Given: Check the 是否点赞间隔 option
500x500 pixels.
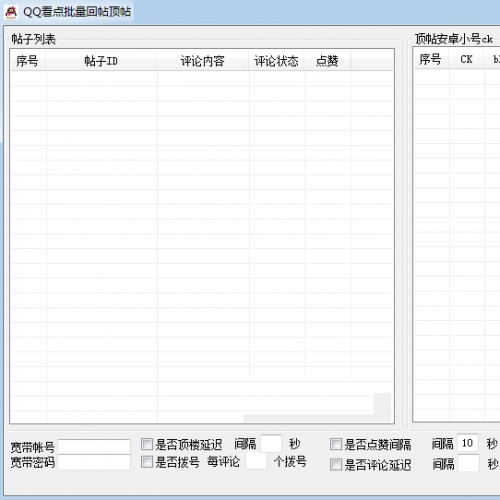Looking at the screenshot, I should [x=336, y=444].
